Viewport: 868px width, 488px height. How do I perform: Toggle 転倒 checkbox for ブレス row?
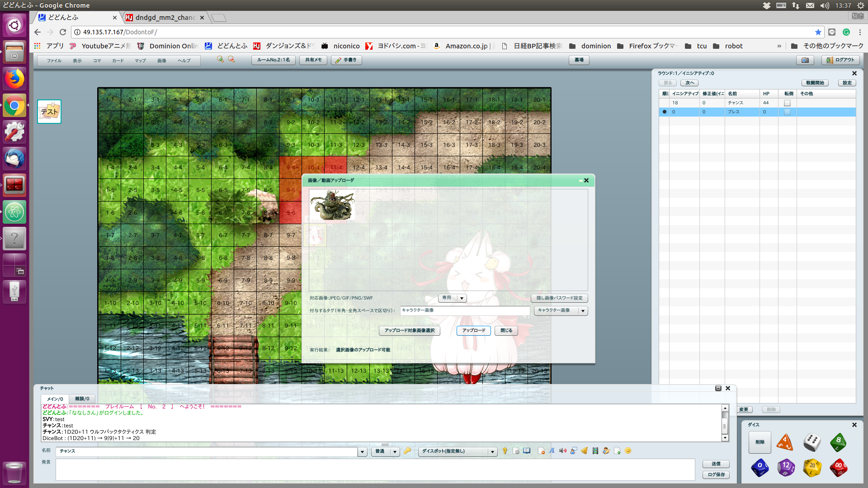point(787,112)
